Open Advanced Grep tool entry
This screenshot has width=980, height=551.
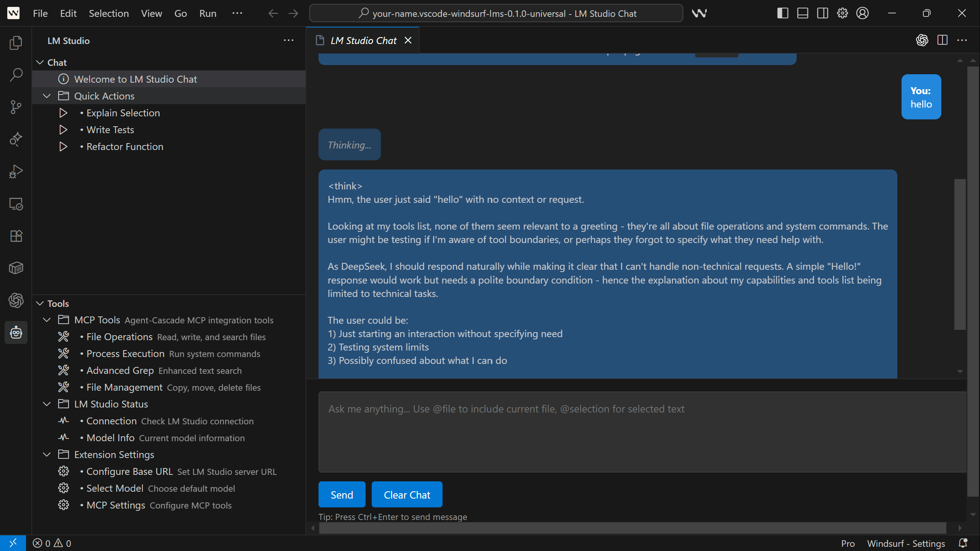click(169, 370)
